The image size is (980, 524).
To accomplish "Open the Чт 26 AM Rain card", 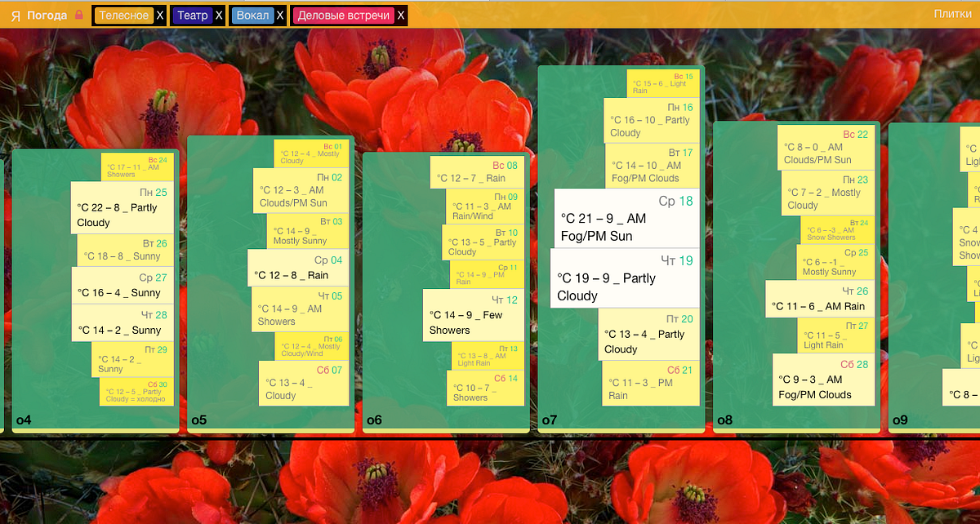I will pos(820,299).
